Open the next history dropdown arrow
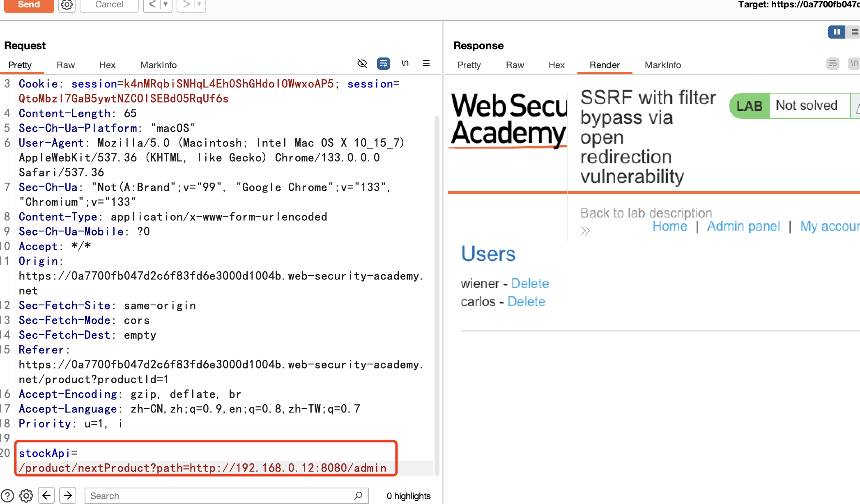This screenshot has height=504, width=860. coord(199,5)
